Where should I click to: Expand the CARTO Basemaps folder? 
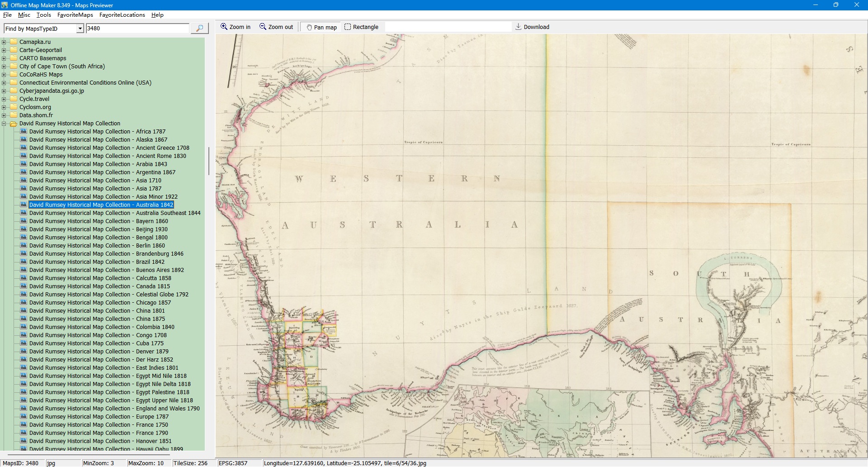[x=4, y=58]
